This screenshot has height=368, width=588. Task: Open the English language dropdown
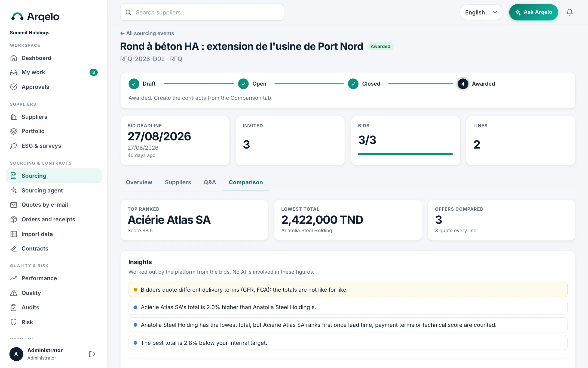(481, 12)
